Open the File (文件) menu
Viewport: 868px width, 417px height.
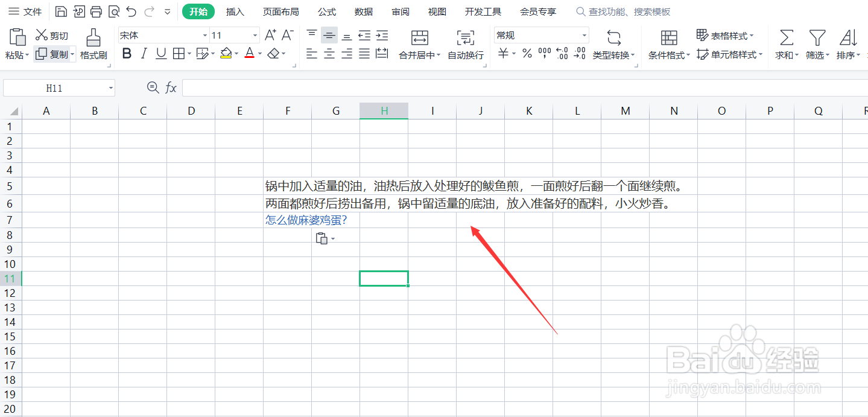point(25,11)
